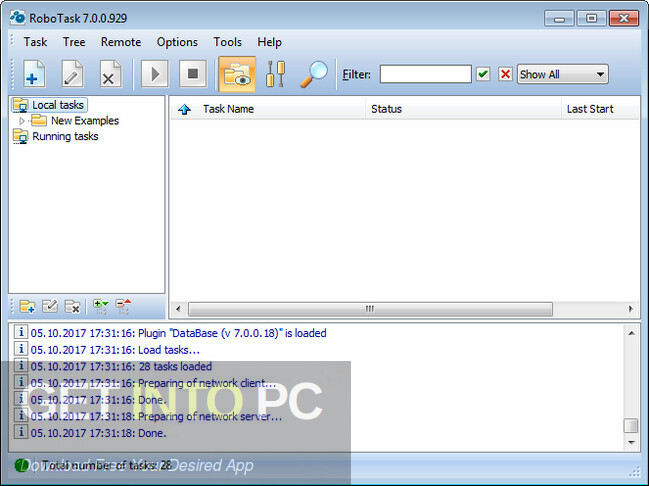The height and width of the screenshot is (486, 649).
Task: Open the Task menu
Action: click(x=35, y=42)
